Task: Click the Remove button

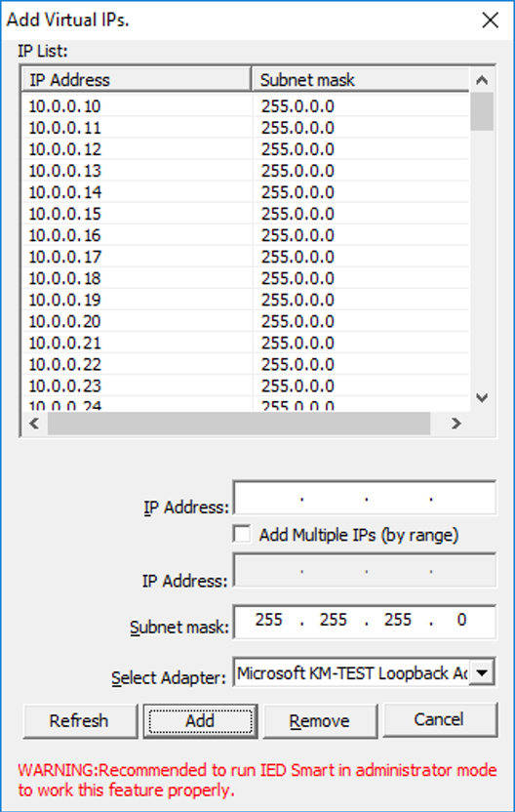Action: coord(320,720)
